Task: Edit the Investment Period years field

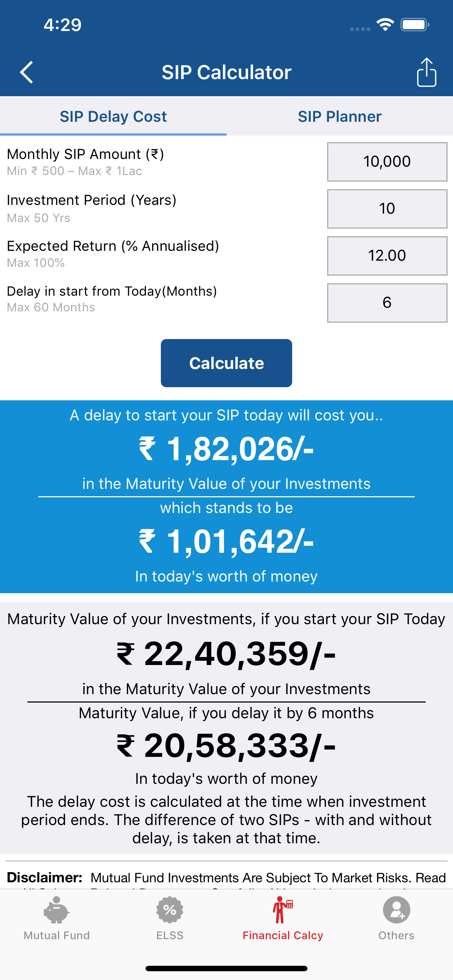Action: 387,209
